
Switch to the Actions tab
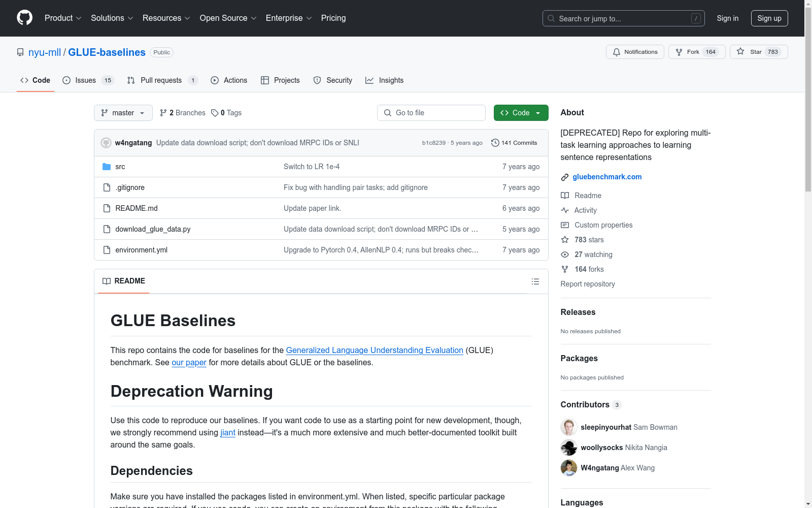(x=229, y=80)
